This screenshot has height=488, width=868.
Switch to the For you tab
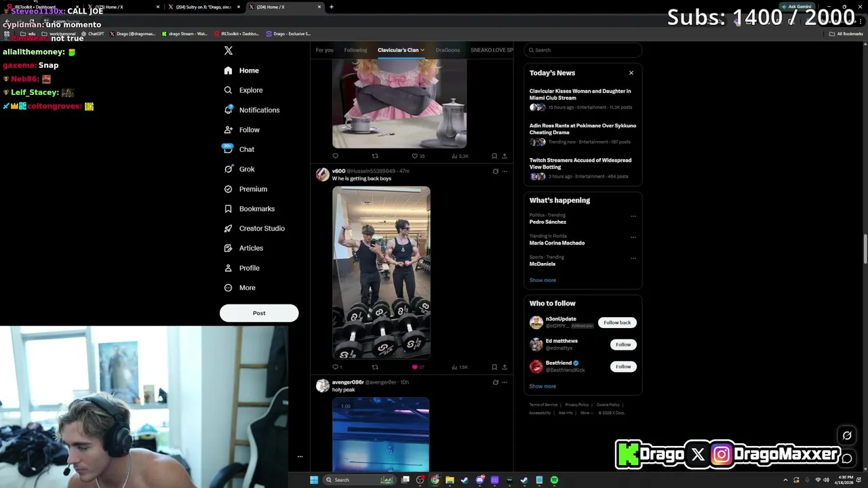click(x=324, y=50)
